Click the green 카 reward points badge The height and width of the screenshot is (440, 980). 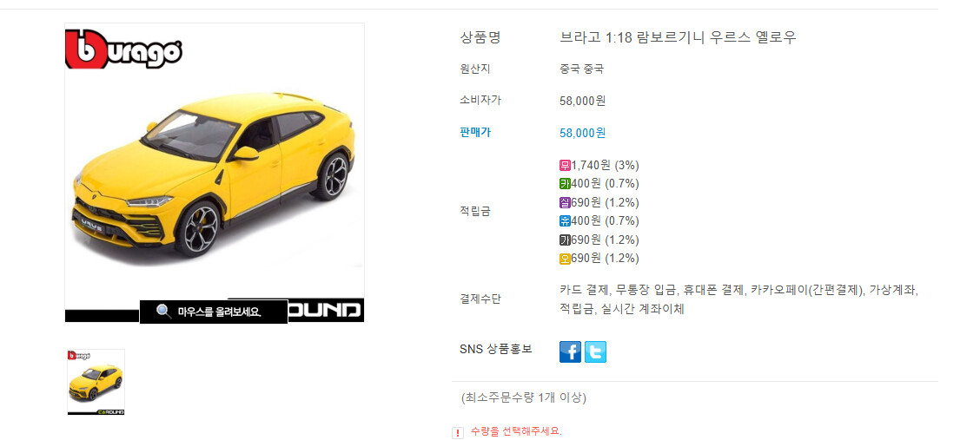pos(565,184)
